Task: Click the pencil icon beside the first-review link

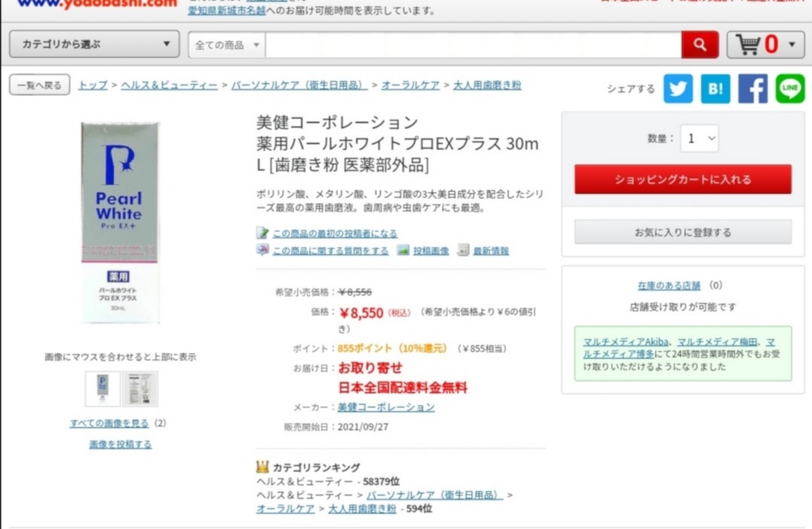Action: (262, 233)
